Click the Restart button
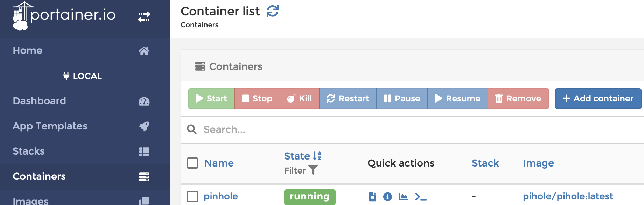Screen dimensions: 644x205 [348, 99]
